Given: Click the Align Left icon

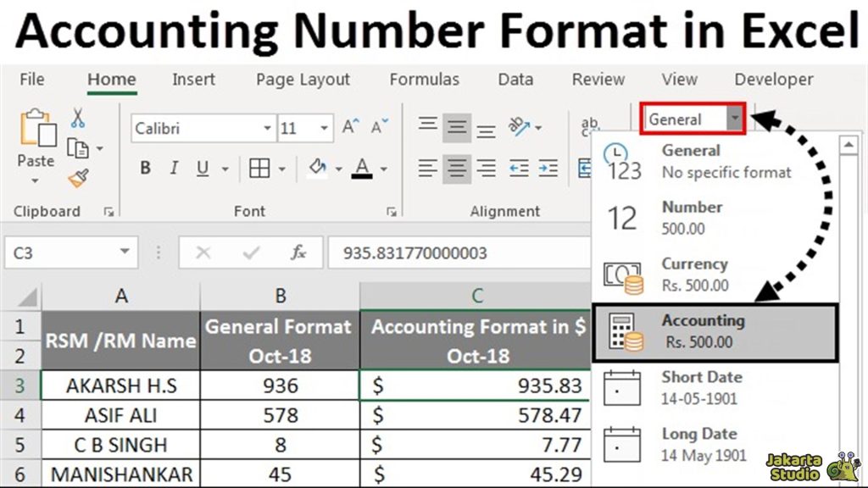Looking at the screenshot, I should coord(427,169).
